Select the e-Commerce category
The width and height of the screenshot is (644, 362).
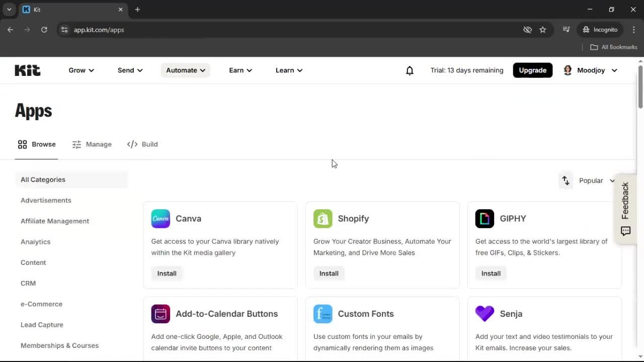click(41, 304)
